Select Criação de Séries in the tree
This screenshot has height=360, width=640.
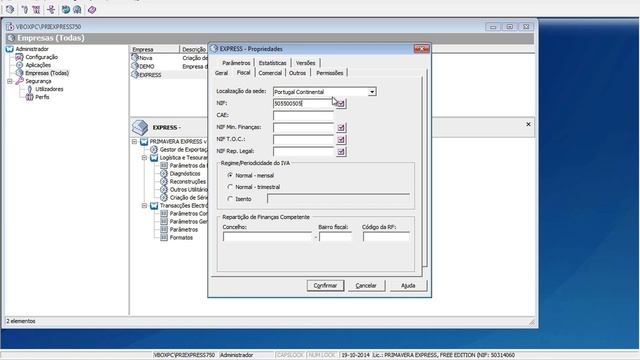(189, 198)
